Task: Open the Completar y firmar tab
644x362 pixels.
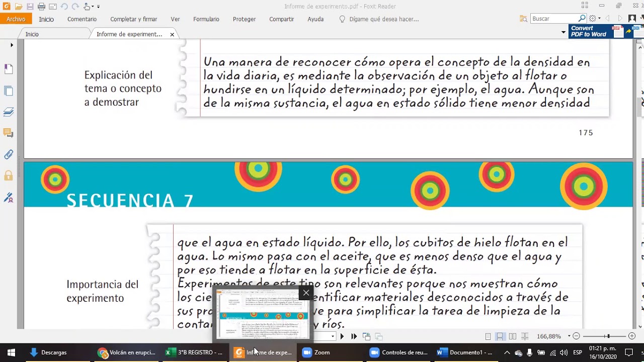Action: coord(134,19)
